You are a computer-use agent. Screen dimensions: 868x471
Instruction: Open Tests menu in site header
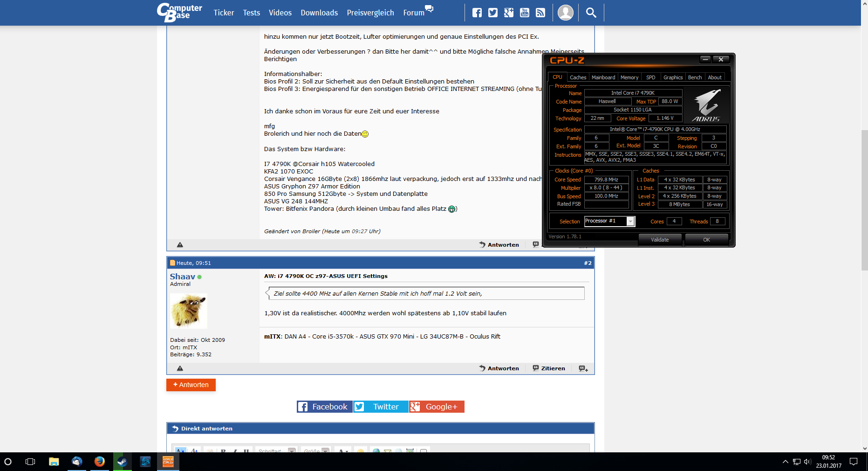point(252,13)
